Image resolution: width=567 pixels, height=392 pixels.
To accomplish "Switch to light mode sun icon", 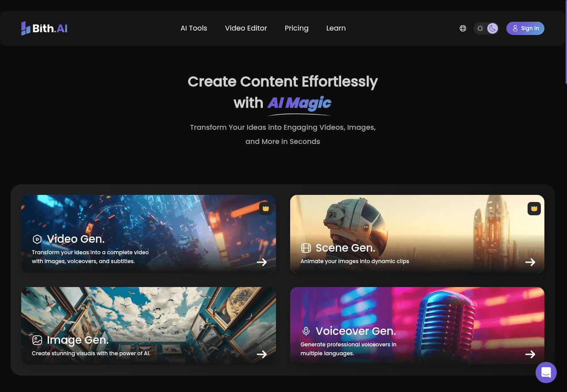I will pos(480,28).
